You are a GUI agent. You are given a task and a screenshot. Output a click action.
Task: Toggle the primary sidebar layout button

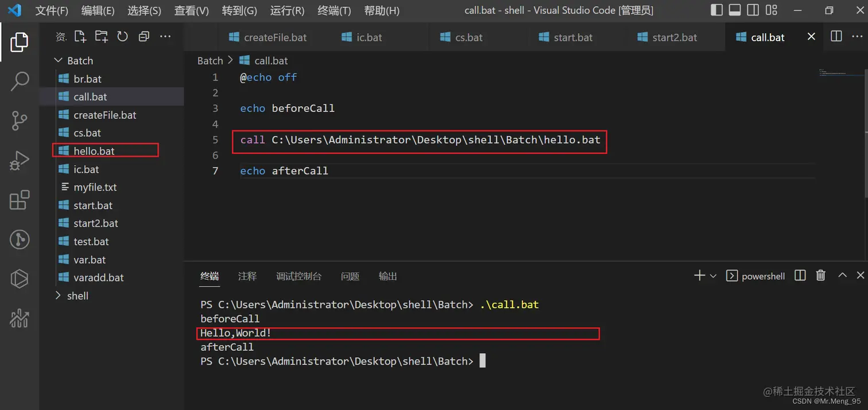click(716, 10)
